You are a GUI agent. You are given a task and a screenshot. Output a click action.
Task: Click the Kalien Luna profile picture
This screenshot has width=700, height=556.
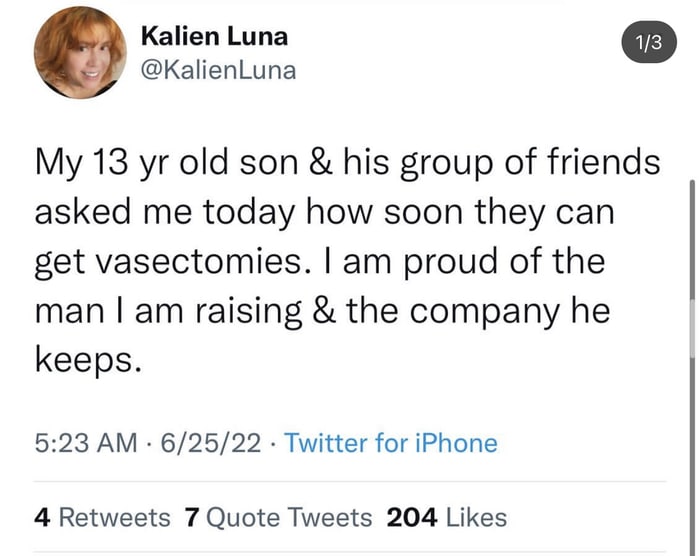80,59
